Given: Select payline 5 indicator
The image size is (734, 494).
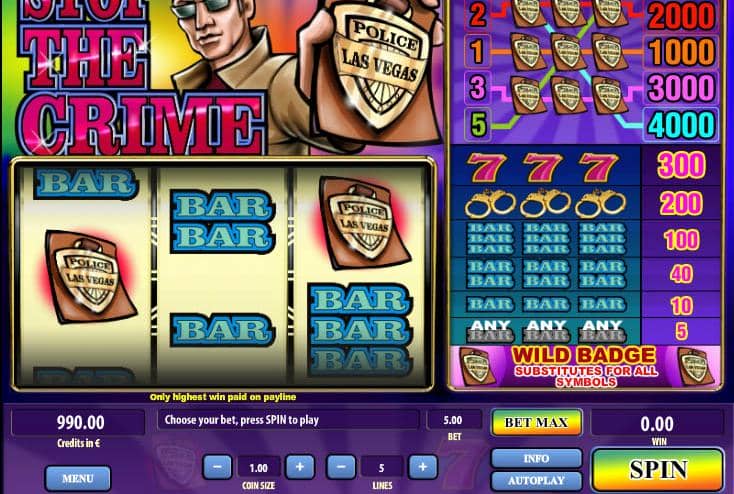Looking at the screenshot, I should [477, 124].
